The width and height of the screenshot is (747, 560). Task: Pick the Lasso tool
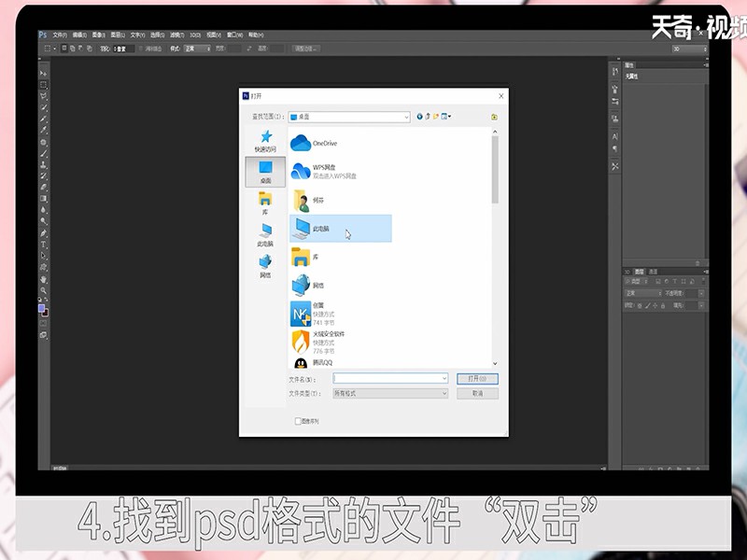tap(43, 95)
